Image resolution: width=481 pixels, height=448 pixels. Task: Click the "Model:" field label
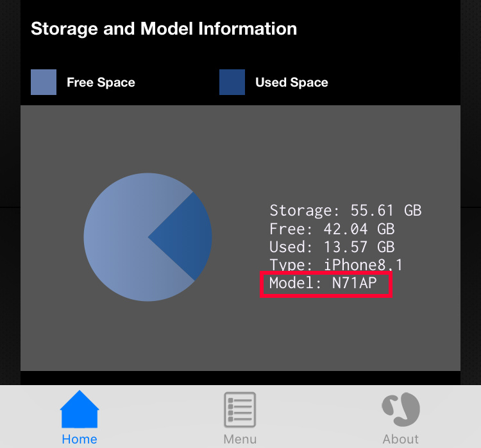295,283
